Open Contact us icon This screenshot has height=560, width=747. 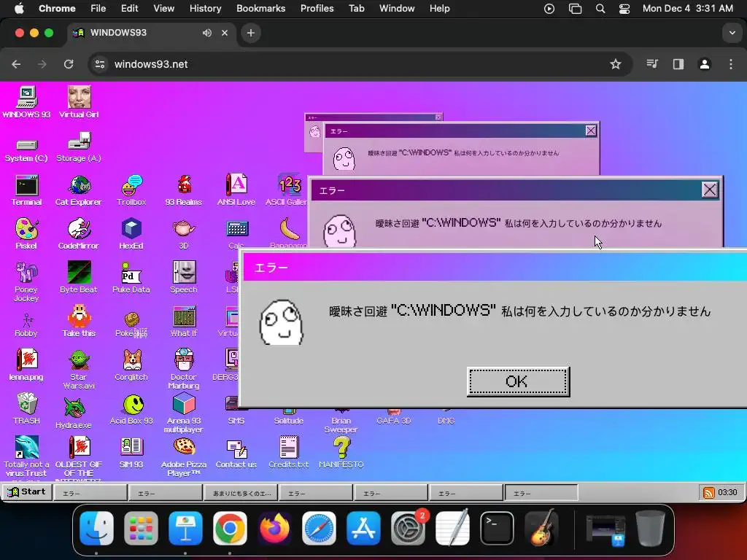click(x=236, y=453)
